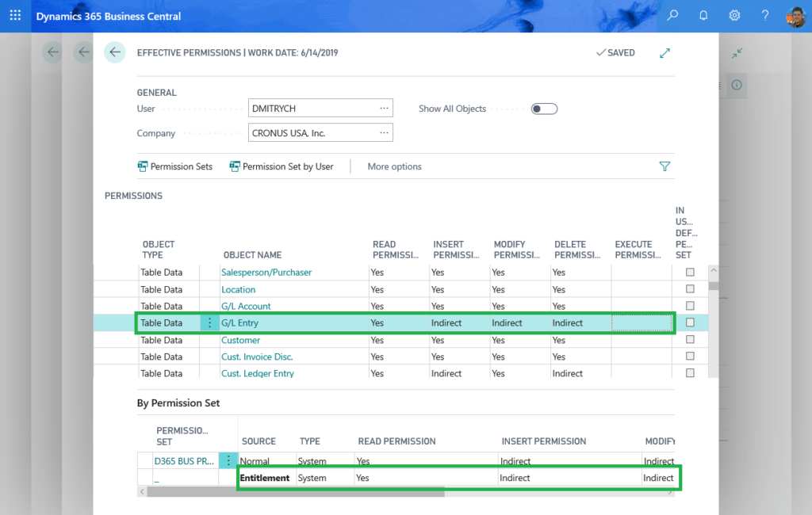The height and width of the screenshot is (515, 812).
Task: Expand the page to full screen
Action: [665, 52]
